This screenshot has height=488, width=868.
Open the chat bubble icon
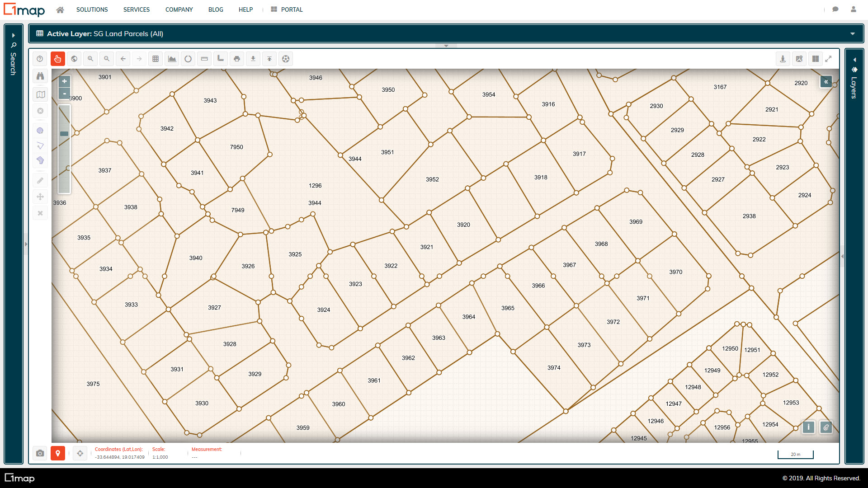click(x=835, y=9)
